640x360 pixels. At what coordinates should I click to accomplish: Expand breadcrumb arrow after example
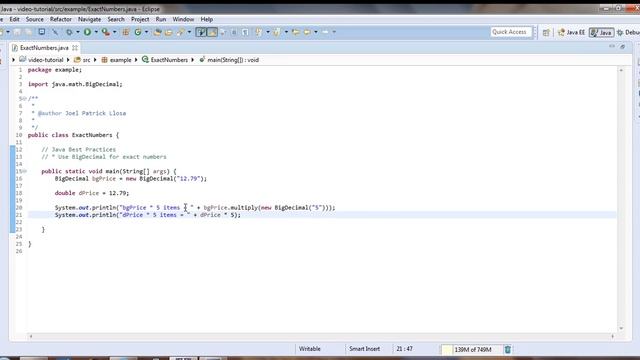(136, 60)
